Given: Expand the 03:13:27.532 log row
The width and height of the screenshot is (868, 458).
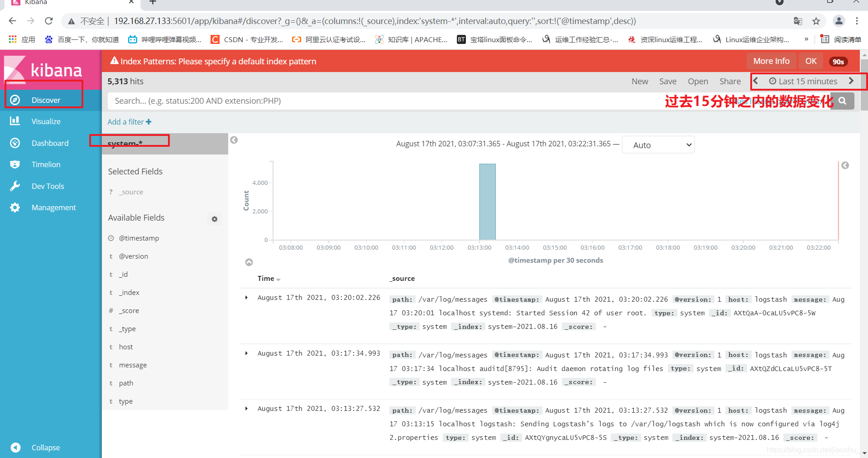Looking at the screenshot, I should point(246,409).
